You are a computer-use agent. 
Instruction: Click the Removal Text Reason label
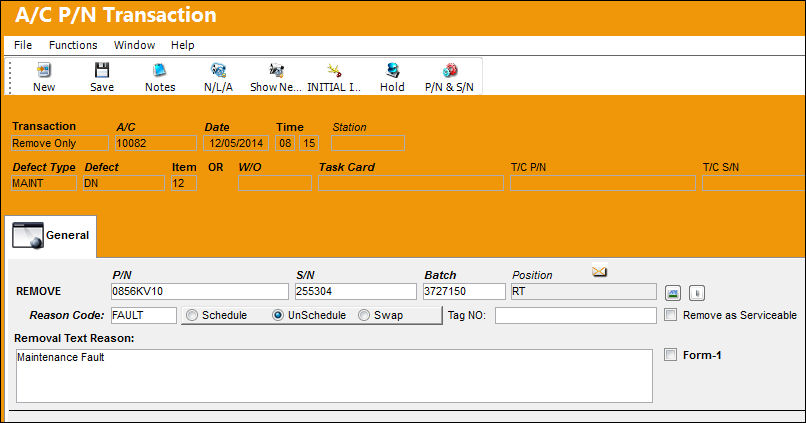(74, 338)
